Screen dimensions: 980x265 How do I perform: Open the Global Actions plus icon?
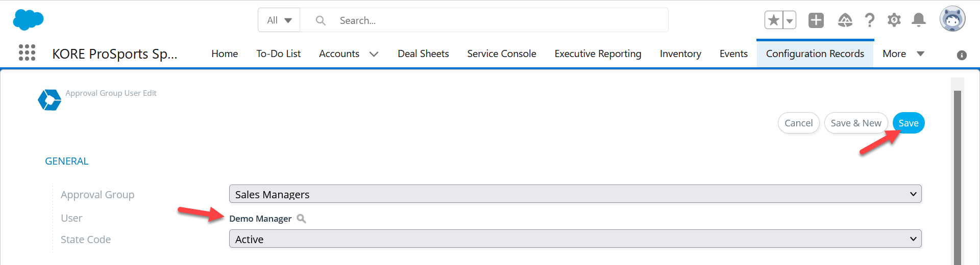pos(816,20)
